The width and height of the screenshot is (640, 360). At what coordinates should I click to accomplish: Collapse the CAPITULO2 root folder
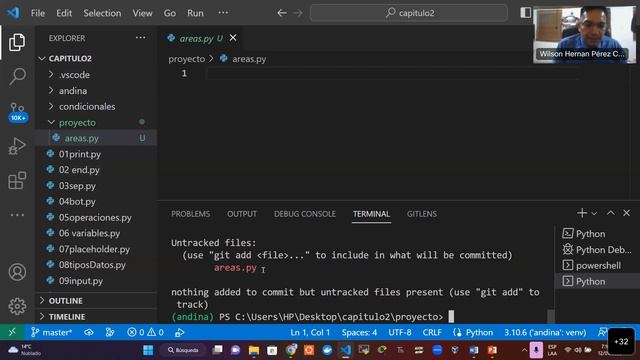pyautogui.click(x=96, y=59)
